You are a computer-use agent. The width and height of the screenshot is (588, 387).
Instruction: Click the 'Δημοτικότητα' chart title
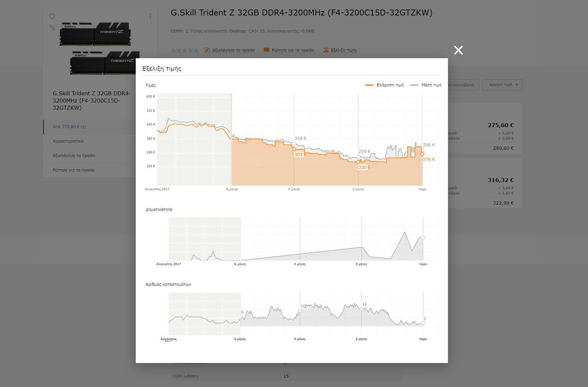(x=159, y=210)
